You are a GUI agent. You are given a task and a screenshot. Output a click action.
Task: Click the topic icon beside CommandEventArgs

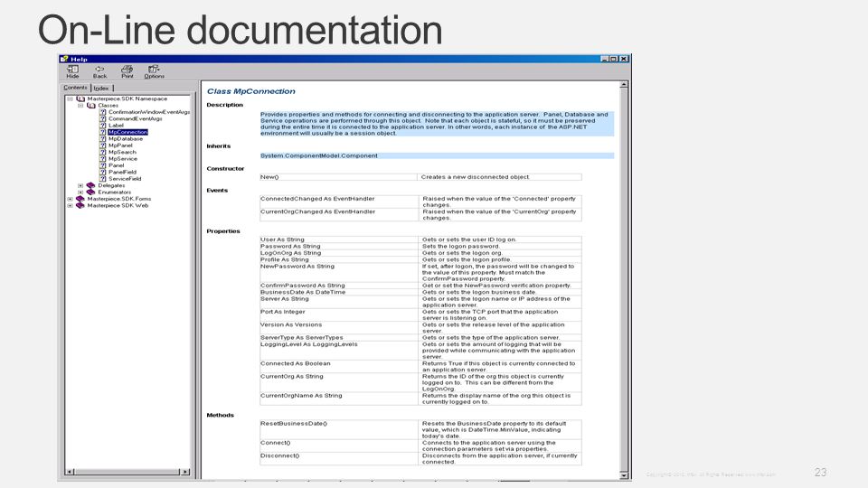tap(102, 118)
